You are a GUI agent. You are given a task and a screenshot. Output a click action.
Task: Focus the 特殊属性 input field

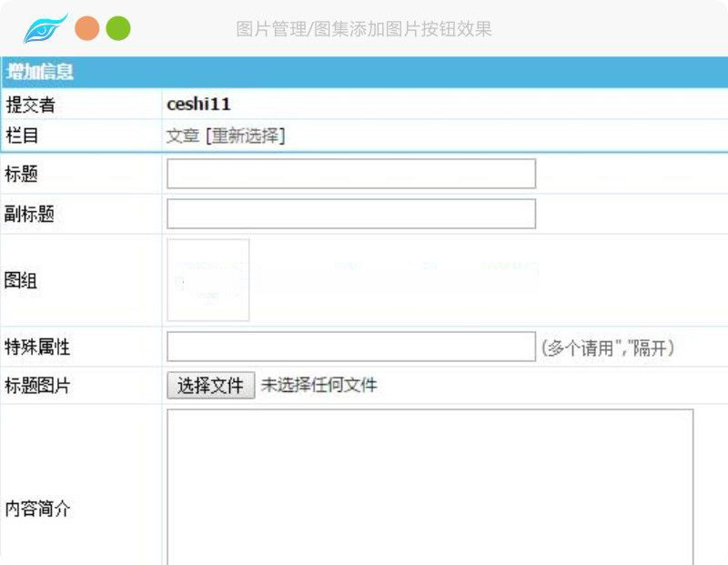[x=350, y=347]
